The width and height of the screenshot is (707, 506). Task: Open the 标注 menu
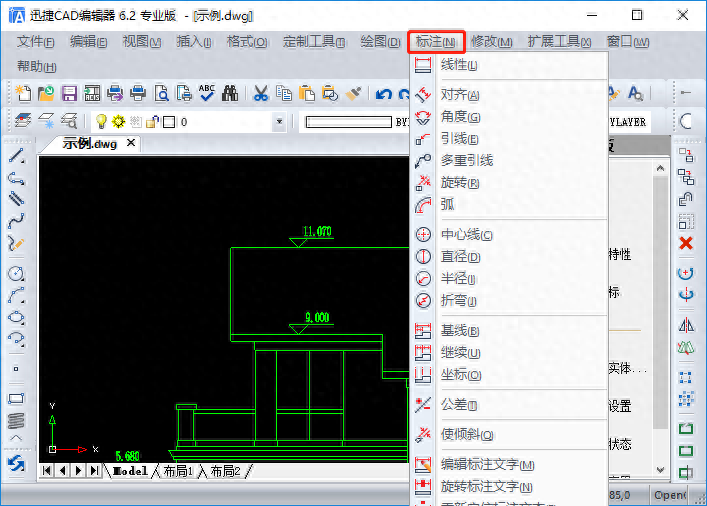click(436, 42)
